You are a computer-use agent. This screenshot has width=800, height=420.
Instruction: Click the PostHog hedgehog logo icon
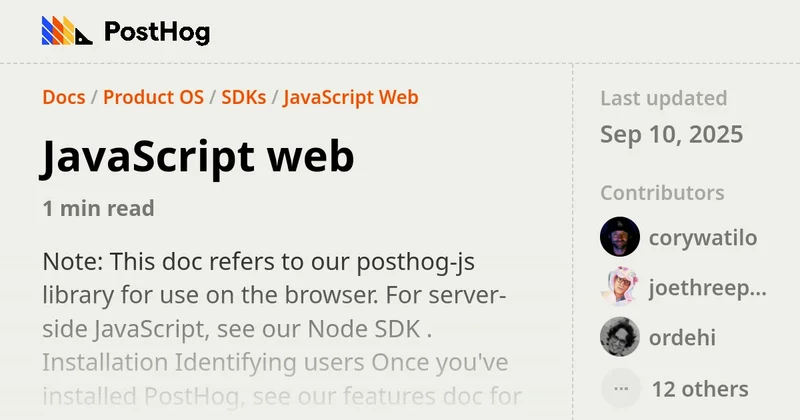[66, 31]
